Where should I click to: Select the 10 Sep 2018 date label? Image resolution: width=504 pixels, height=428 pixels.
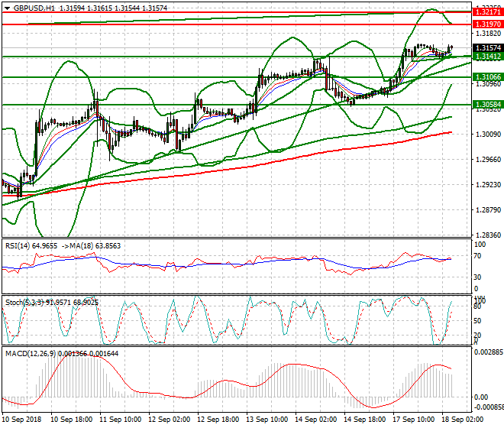[x=21, y=420]
